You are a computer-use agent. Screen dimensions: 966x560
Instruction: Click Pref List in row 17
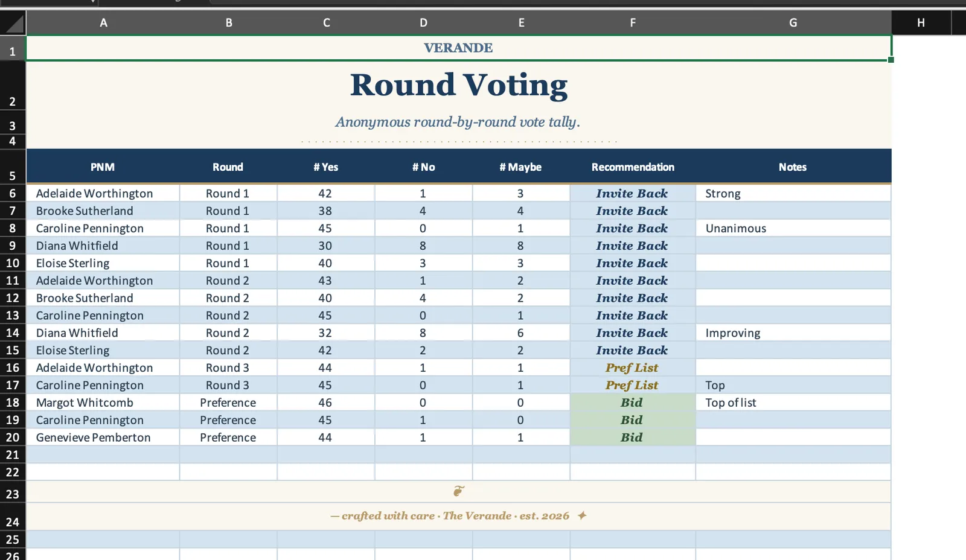tap(633, 385)
